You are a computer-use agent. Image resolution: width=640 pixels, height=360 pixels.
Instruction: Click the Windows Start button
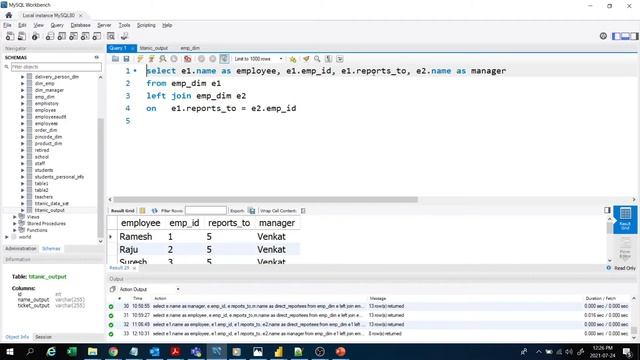click(9, 351)
